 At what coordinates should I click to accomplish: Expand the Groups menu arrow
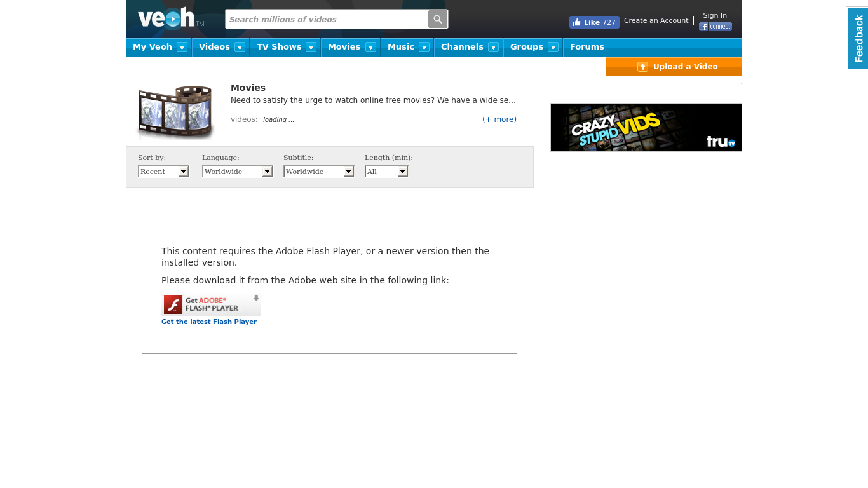[x=553, y=47]
